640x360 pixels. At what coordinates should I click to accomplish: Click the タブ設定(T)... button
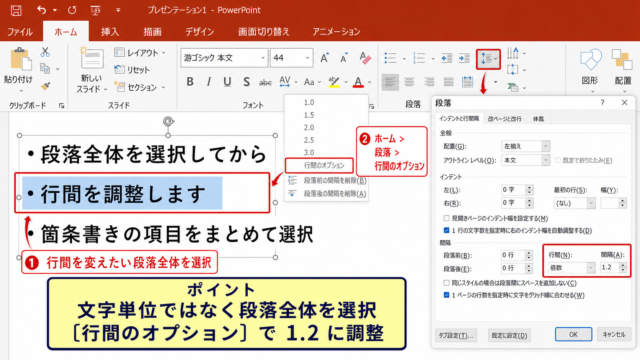456,336
